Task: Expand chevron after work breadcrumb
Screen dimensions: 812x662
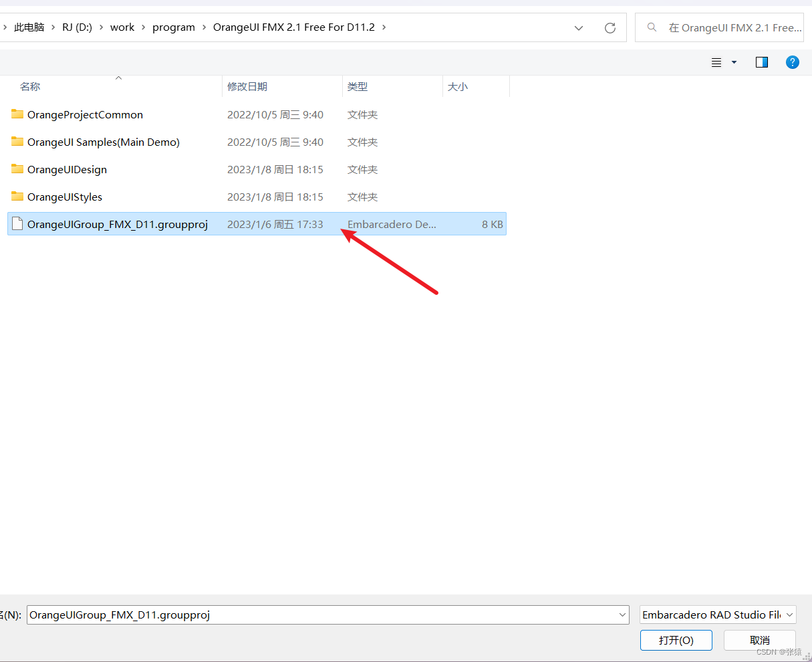Action: coord(144,27)
